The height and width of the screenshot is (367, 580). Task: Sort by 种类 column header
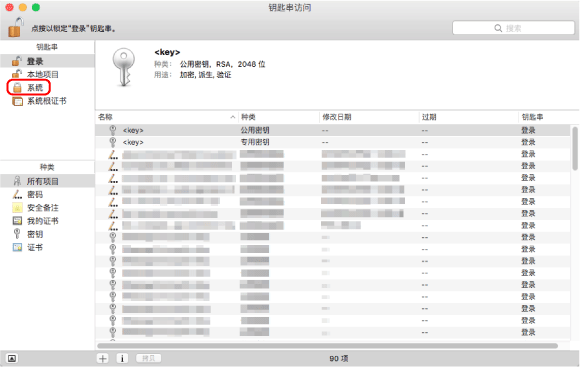pos(279,117)
